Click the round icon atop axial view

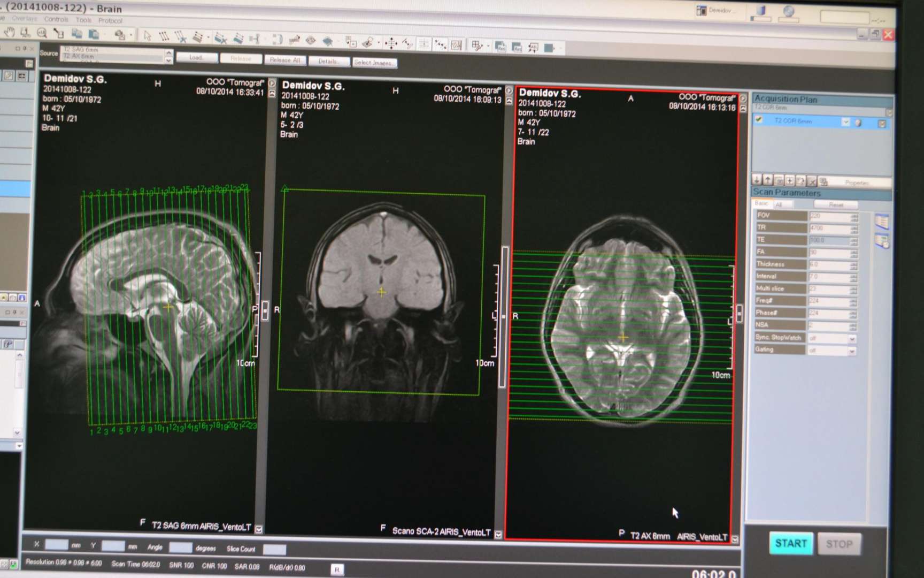point(743,98)
